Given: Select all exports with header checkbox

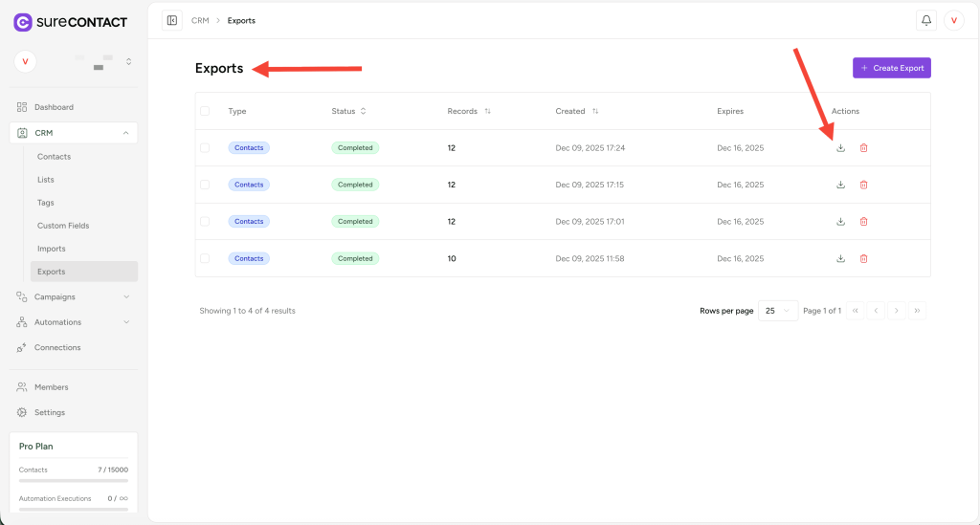Looking at the screenshot, I should coord(205,111).
